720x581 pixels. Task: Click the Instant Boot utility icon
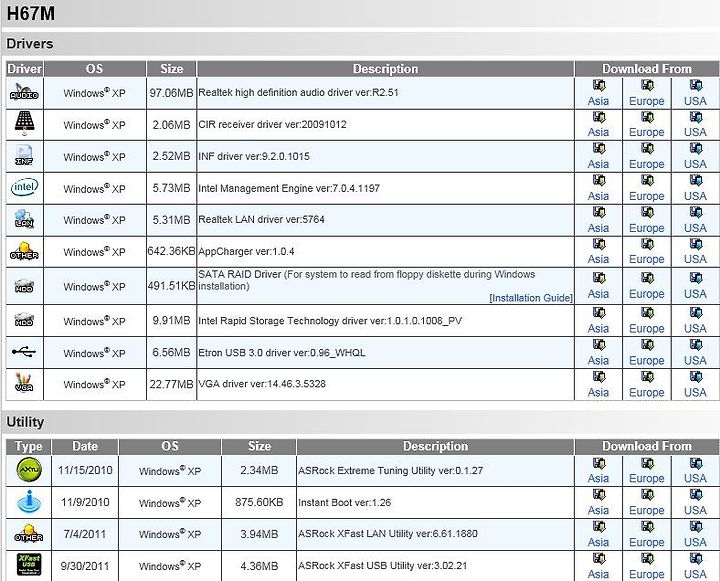click(29, 502)
